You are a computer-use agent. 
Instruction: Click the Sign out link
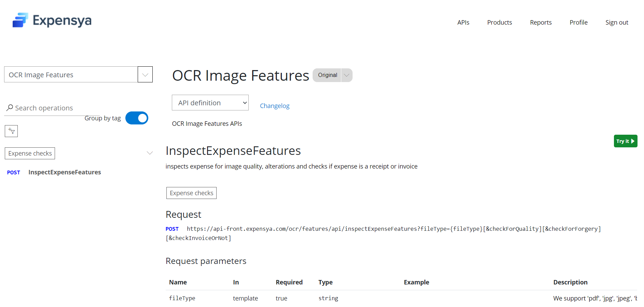[616, 23]
